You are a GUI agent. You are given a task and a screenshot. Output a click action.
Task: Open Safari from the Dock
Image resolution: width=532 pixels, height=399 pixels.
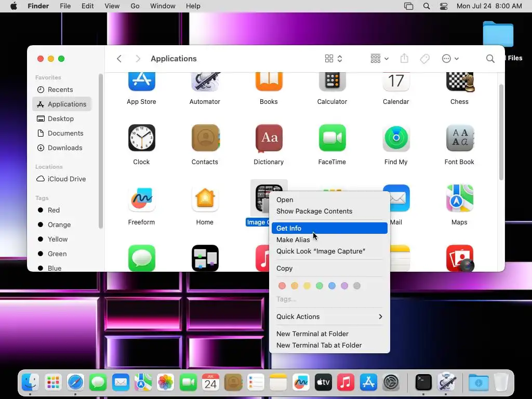75,383
